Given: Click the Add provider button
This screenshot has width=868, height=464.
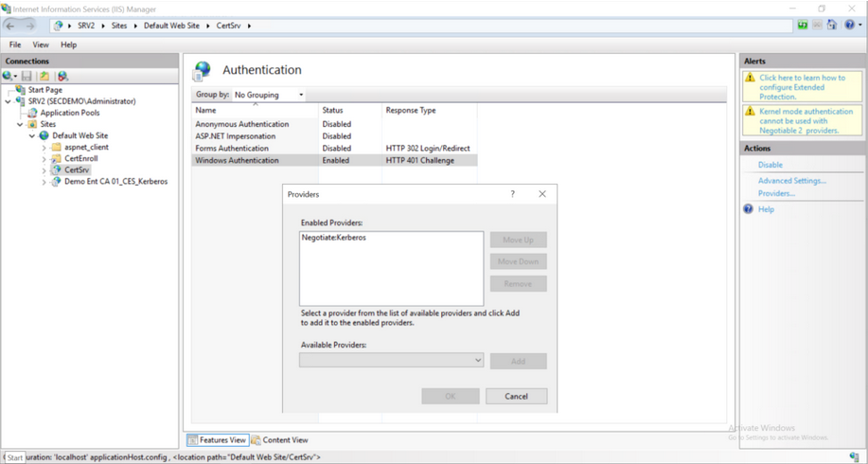Looking at the screenshot, I should tap(518, 361).
